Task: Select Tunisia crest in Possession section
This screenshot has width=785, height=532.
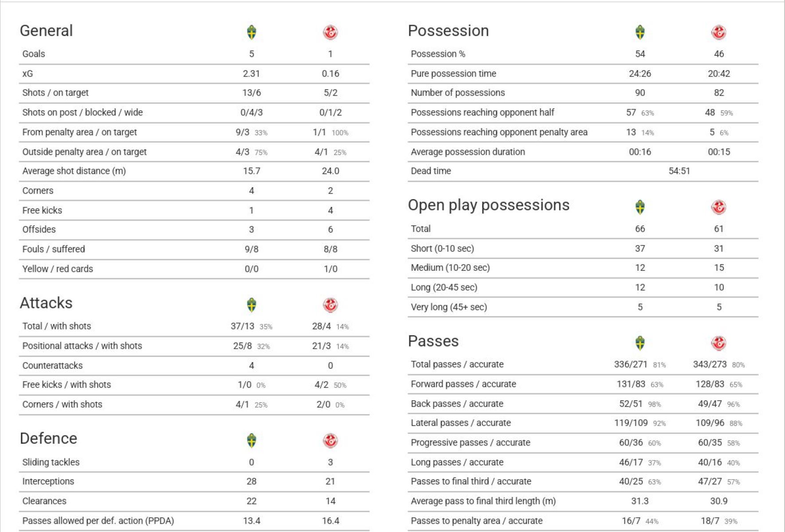Action: [x=719, y=32]
